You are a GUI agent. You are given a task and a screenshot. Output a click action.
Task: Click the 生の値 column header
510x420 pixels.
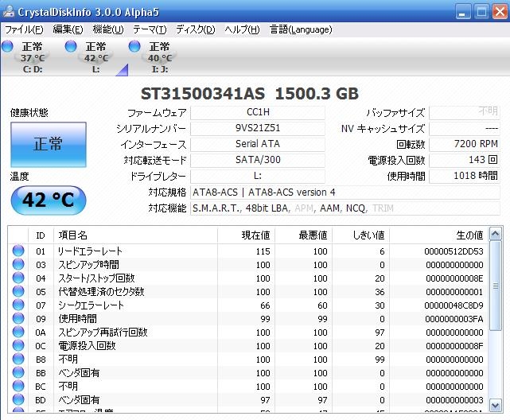coord(439,235)
